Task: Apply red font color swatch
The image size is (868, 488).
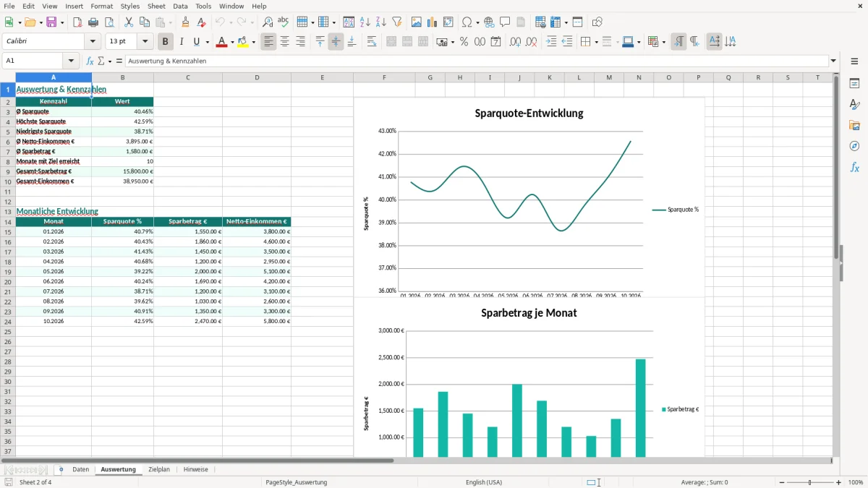Action: 221,42
